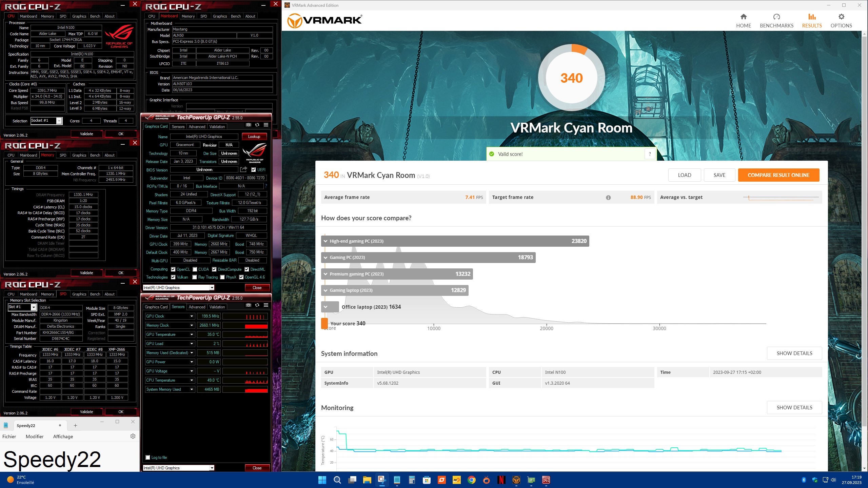Screen dimensions: 868x488
Task: Open Google Chrome from taskbar
Action: pyautogui.click(x=471, y=480)
